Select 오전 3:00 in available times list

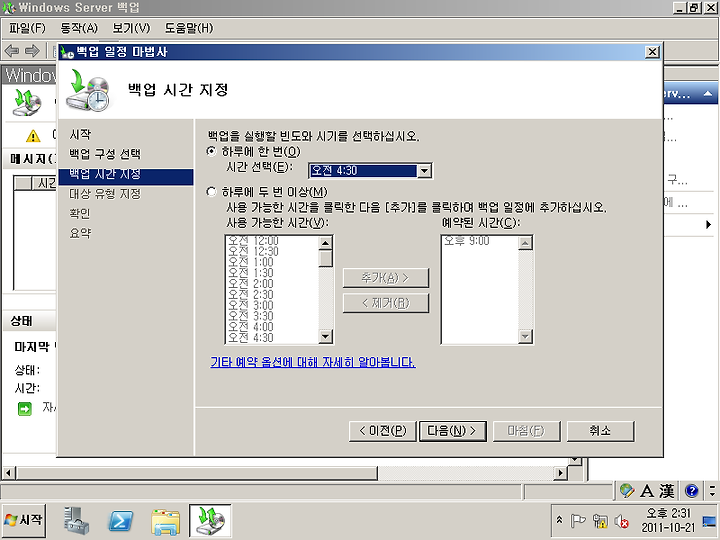pyautogui.click(x=251, y=305)
